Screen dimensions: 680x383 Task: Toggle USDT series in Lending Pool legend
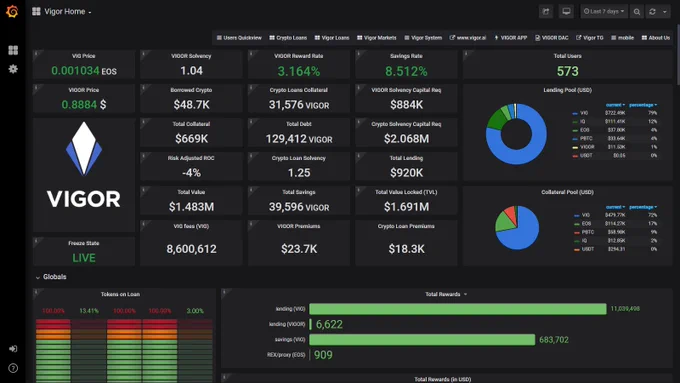pyautogui.click(x=586, y=155)
